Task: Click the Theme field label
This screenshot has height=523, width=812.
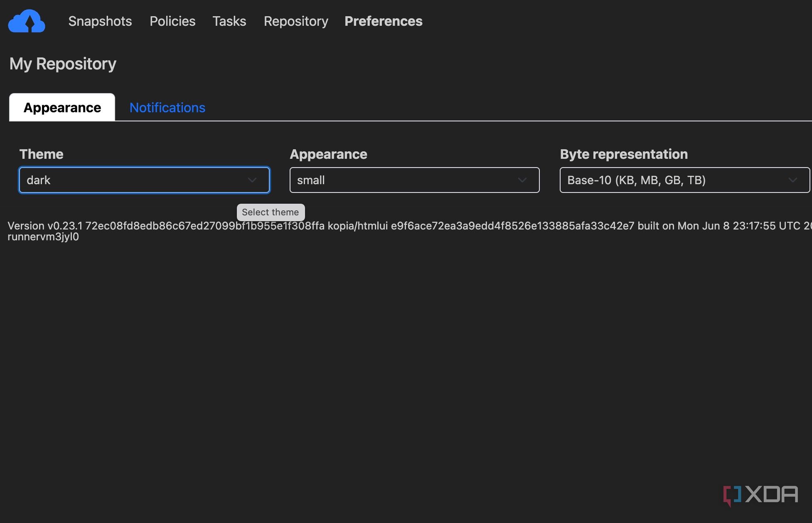Action: coord(42,154)
